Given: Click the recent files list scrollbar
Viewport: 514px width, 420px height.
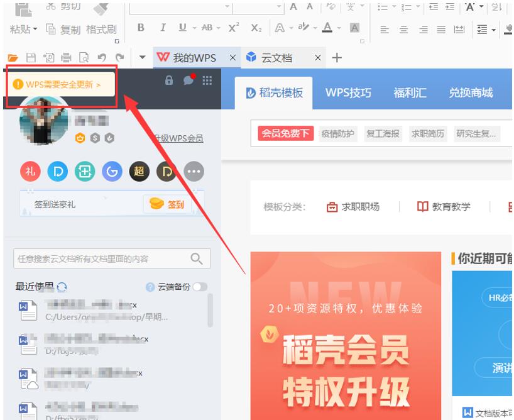Looking at the screenshot, I should (x=210, y=310).
